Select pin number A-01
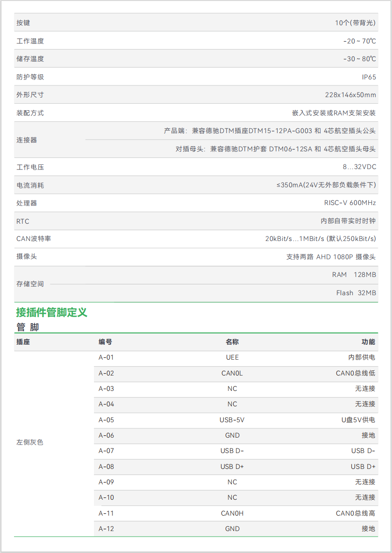 (106, 358)
